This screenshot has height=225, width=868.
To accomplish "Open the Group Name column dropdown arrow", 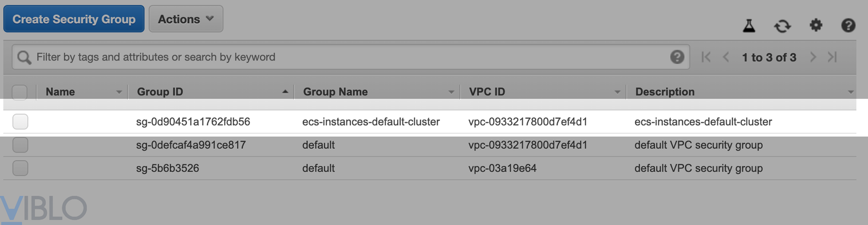I will click(451, 92).
